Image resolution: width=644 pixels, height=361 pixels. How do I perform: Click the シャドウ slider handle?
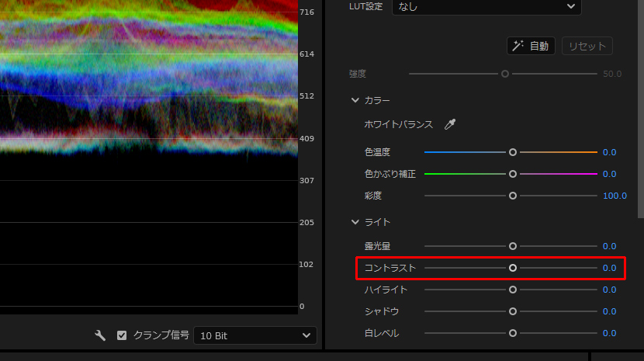pos(513,311)
